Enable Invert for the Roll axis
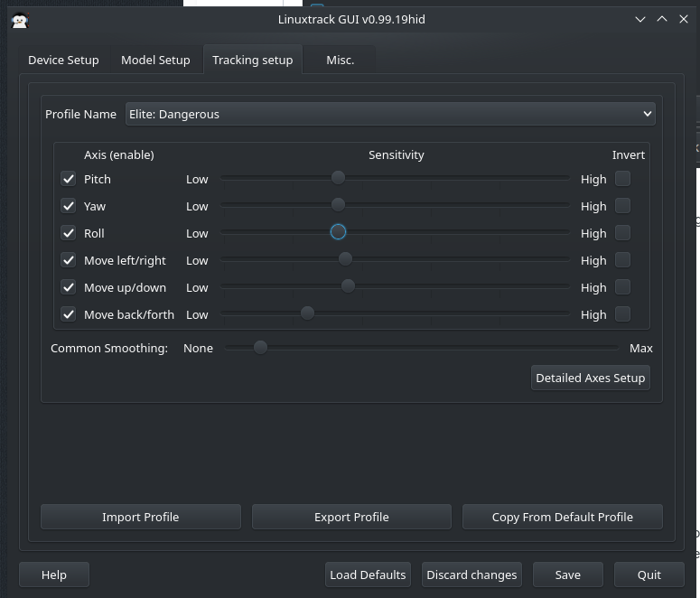Screen dimensions: 700x598 (622, 233)
